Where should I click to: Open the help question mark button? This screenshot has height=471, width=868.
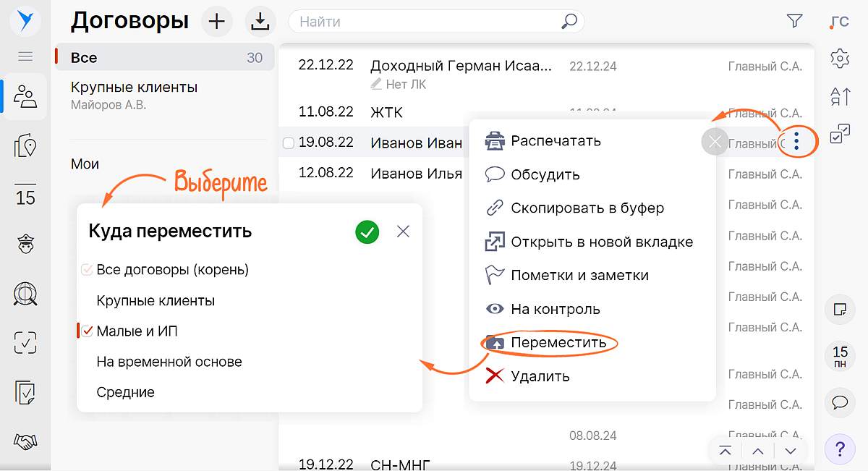tap(840, 449)
